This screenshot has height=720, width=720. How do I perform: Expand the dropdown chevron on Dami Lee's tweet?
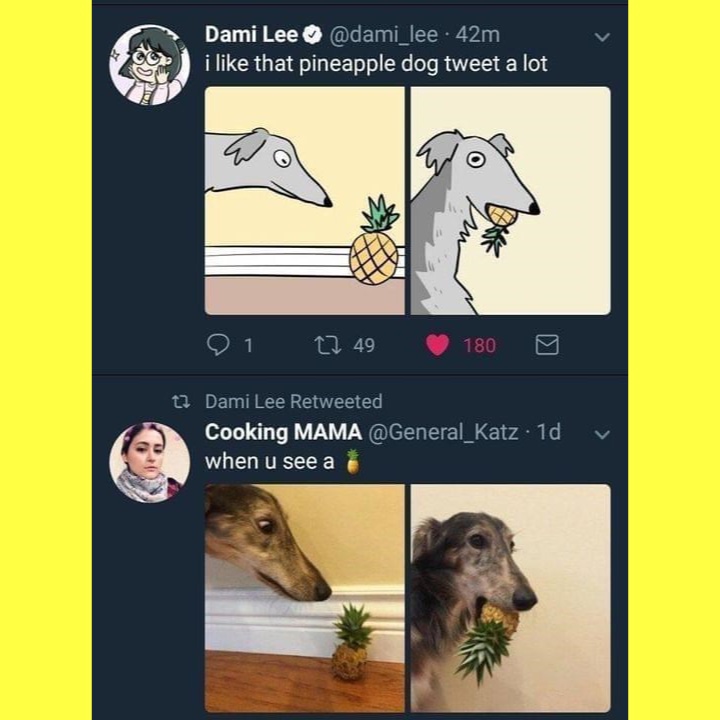point(601,36)
